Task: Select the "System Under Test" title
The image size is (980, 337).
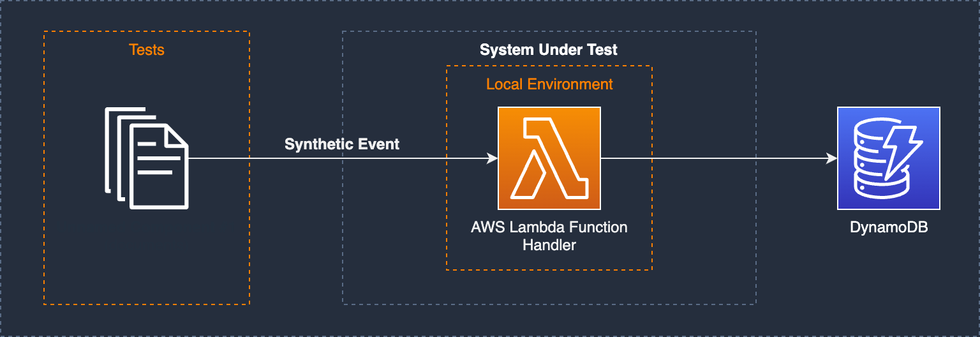Action: click(x=549, y=50)
